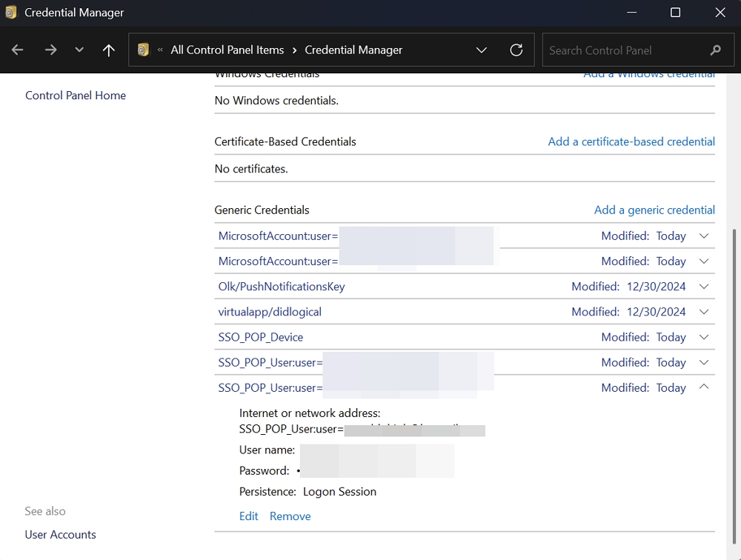Expand virtualapp/didlogical chevron
The image size is (741, 560).
[x=704, y=312]
